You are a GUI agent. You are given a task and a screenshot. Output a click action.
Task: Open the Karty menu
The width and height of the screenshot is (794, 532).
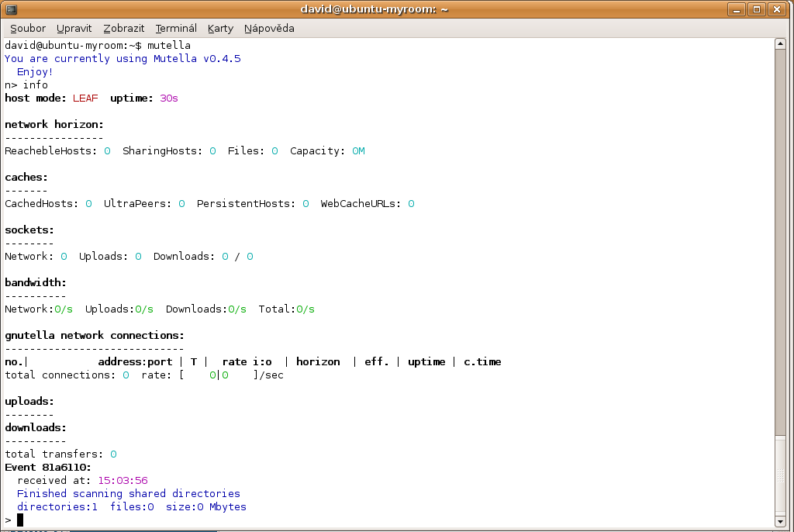pos(220,29)
